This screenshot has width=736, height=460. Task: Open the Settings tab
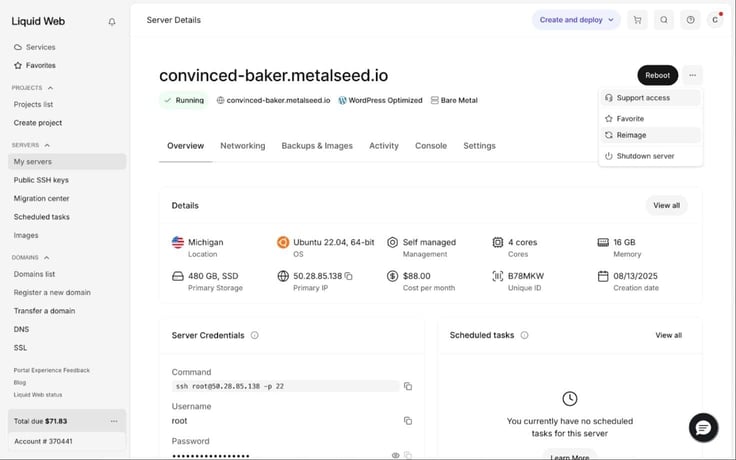pos(479,146)
